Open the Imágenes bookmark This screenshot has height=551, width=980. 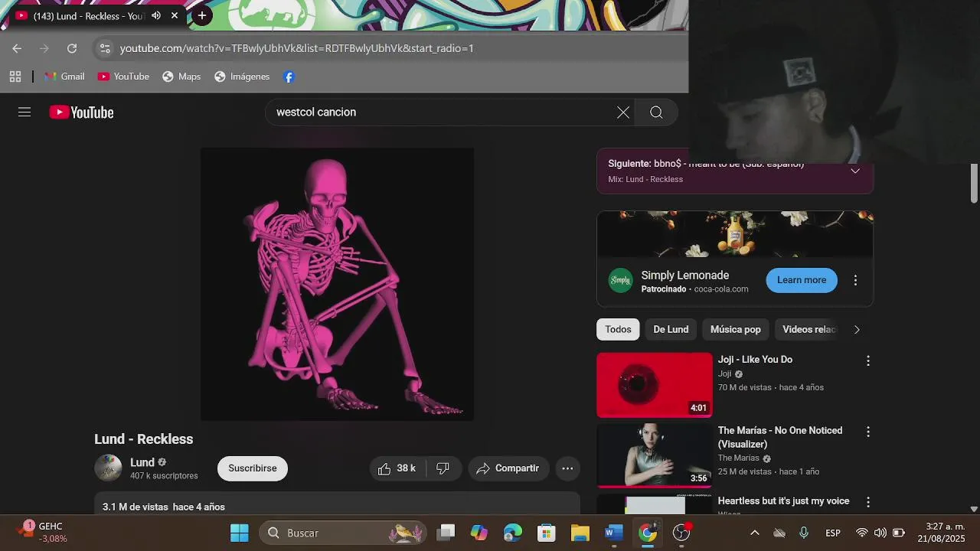(242, 77)
